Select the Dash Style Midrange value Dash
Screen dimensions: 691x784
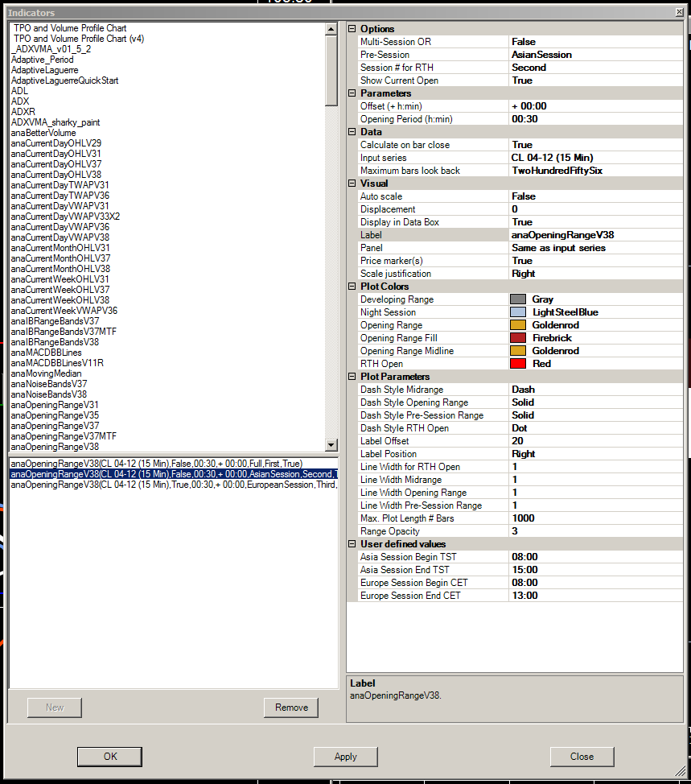tap(595, 390)
